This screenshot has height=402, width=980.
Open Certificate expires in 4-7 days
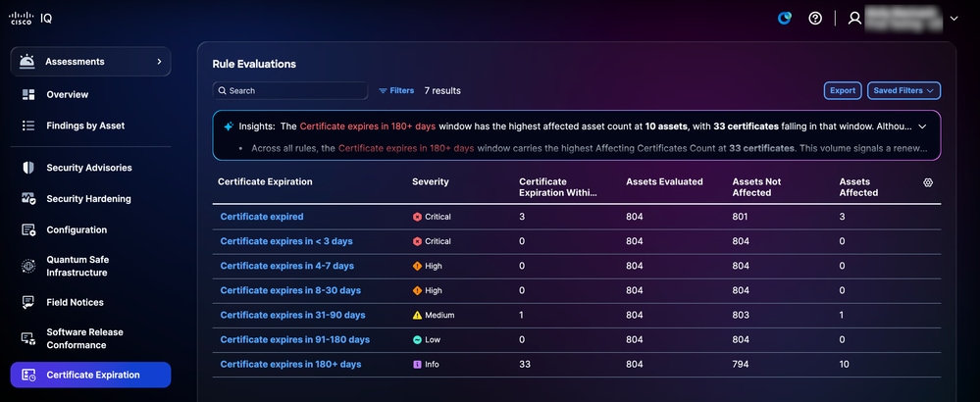pyautogui.click(x=286, y=266)
